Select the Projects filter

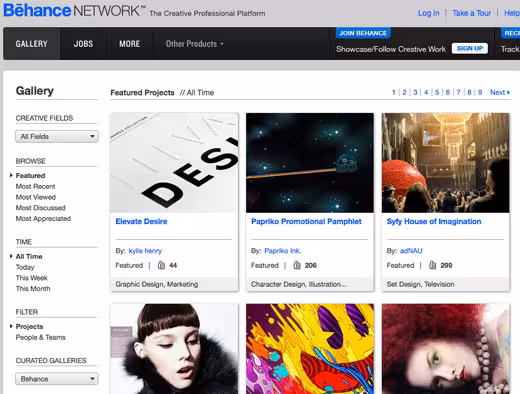coord(29,326)
